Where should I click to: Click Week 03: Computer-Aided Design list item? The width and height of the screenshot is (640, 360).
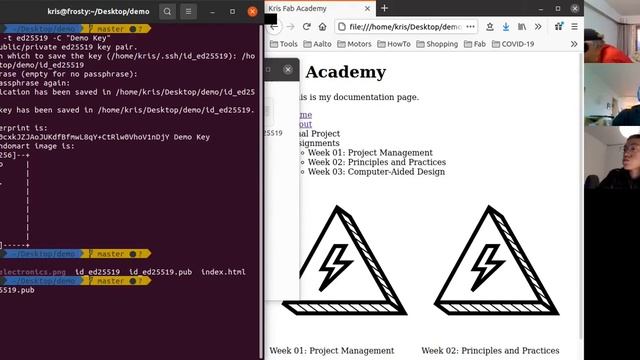coord(376,171)
